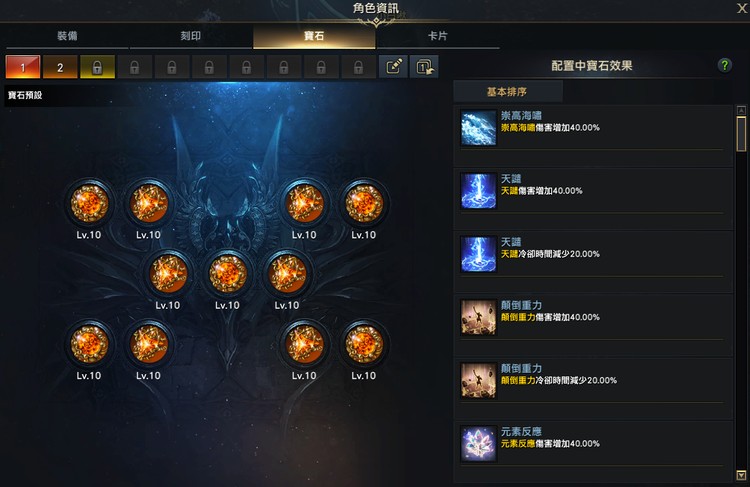The image size is (750, 487).
Task: Select the 元素反應 skill icon
Action: coord(478,443)
